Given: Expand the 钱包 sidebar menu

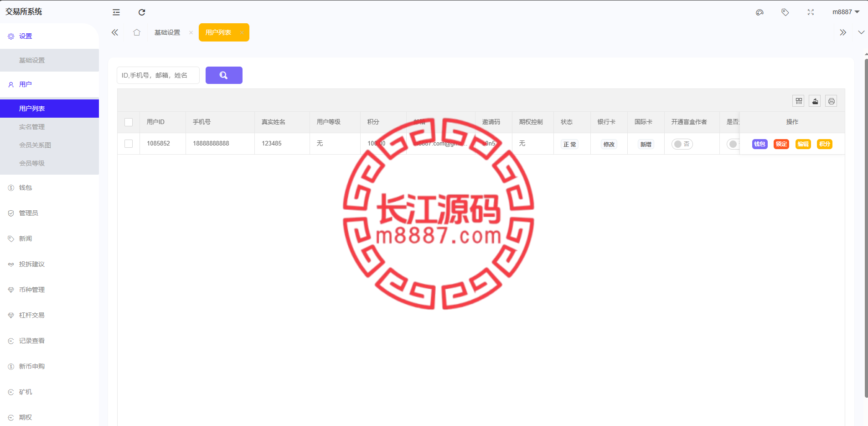Looking at the screenshot, I should (49, 187).
